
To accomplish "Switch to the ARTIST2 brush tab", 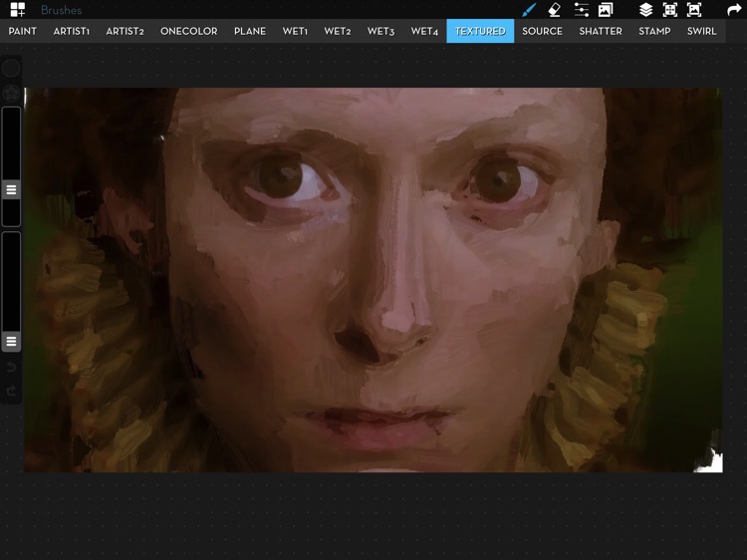I will (x=124, y=31).
